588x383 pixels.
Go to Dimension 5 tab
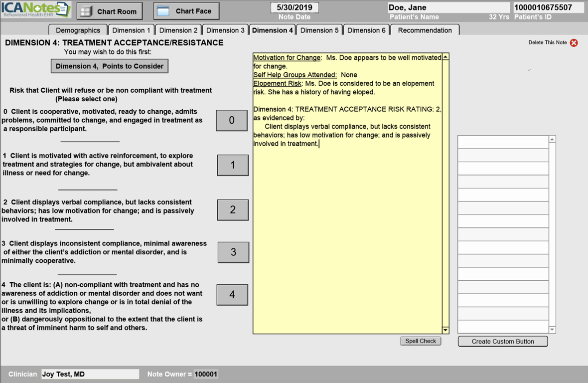tap(319, 30)
